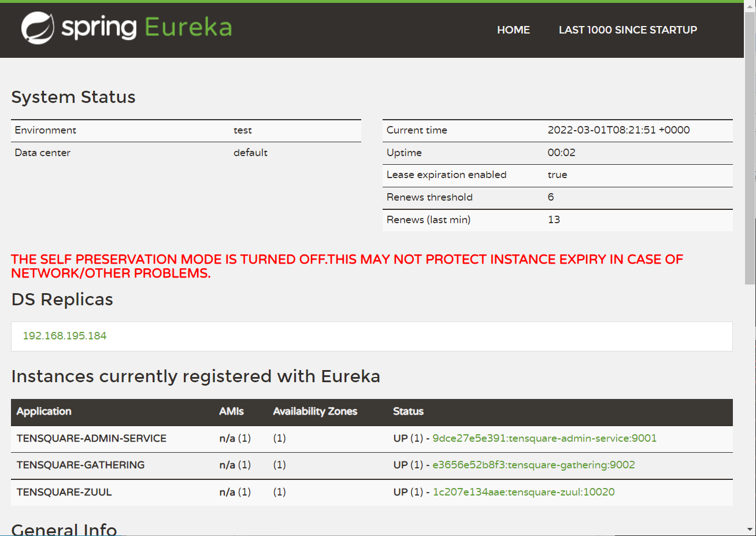Viewport: 756px width, 536px height.
Task: Click the System Status heading
Action: (73, 97)
